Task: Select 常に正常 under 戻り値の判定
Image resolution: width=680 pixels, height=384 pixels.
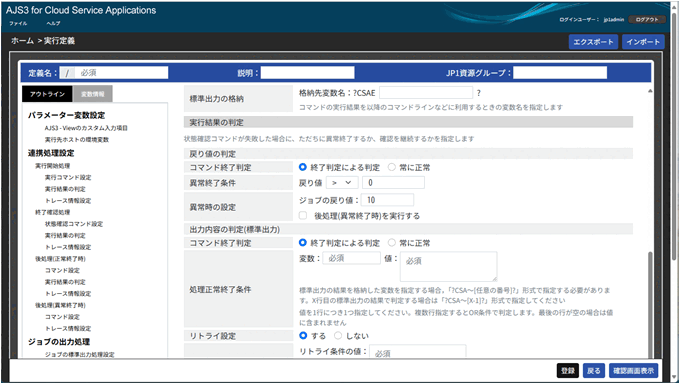Action: point(392,167)
